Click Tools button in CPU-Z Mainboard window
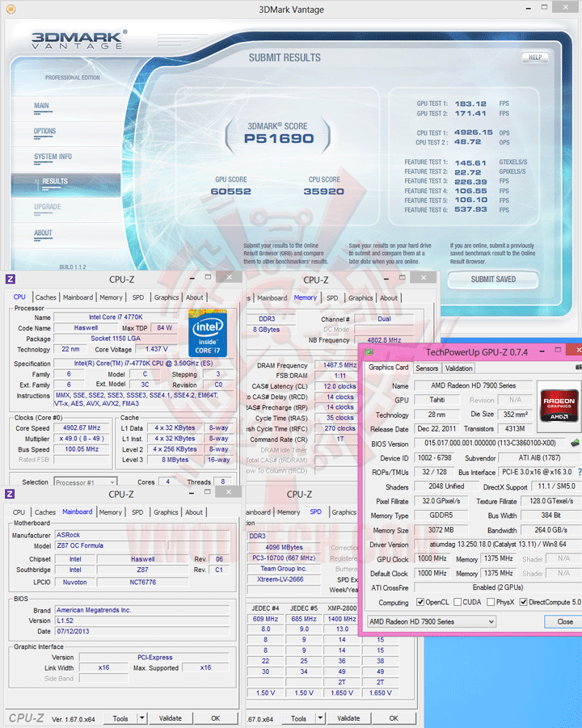Screen dimensions: 582x728 [x=120, y=718]
